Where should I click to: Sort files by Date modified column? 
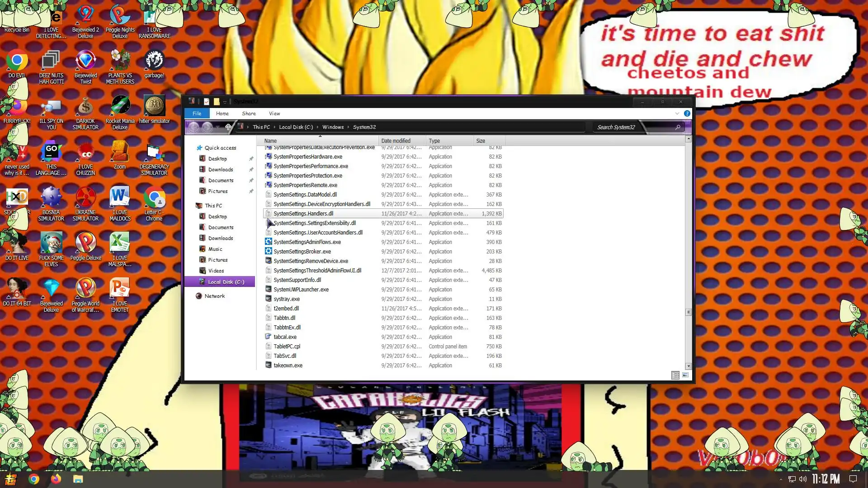tap(396, 141)
